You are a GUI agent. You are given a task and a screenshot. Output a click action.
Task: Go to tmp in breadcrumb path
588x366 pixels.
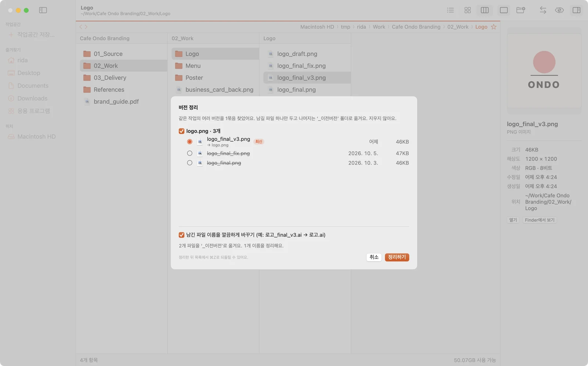pos(345,27)
